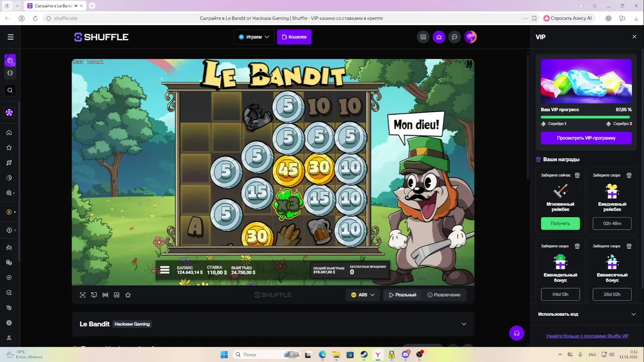
Task: Click the Hacksaw Gaming provider tag
Action: pos(132,324)
